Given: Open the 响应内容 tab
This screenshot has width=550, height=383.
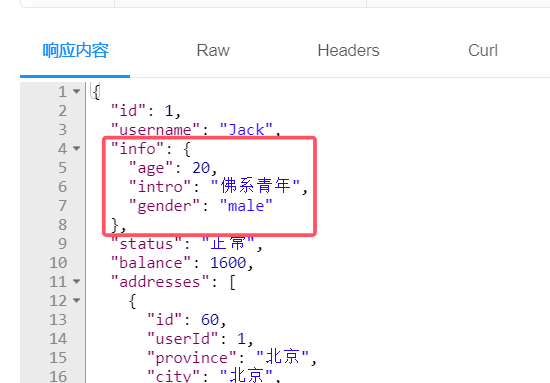Looking at the screenshot, I should point(75,50).
